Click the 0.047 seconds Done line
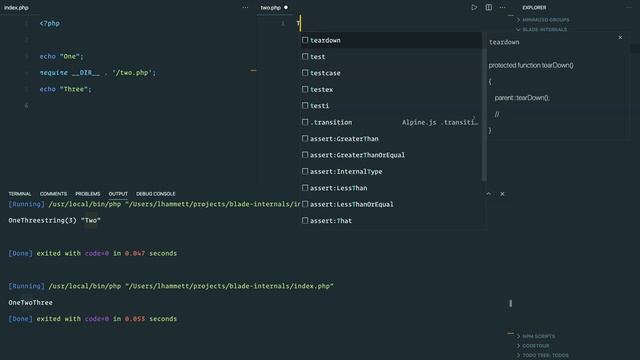The height and width of the screenshot is (360, 640). pos(93,253)
